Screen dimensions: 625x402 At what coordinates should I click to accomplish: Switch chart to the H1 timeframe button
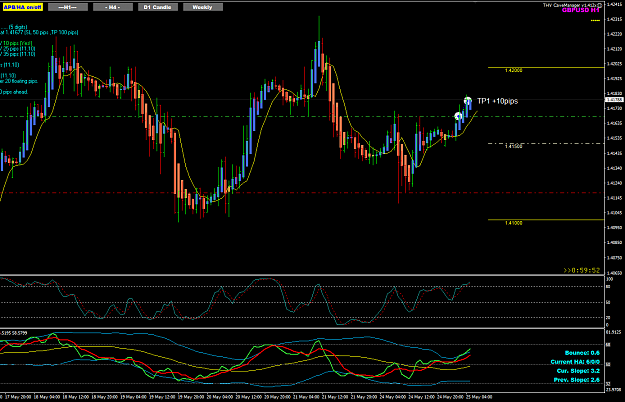pyautogui.click(x=68, y=7)
